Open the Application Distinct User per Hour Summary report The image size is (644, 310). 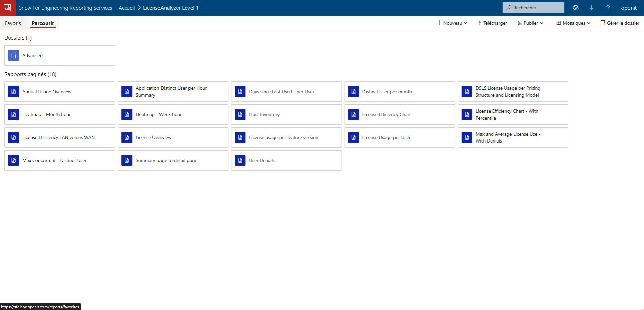pyautogui.click(x=171, y=92)
